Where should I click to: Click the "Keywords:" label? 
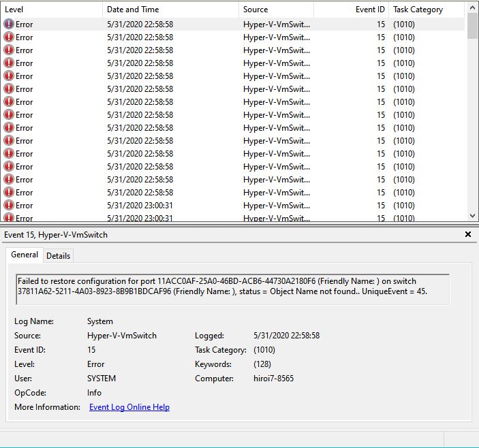(x=213, y=364)
